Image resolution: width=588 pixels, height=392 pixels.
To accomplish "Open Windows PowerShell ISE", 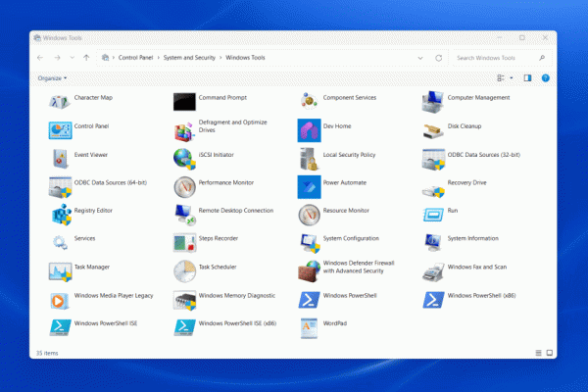I will pyautogui.click(x=61, y=323).
